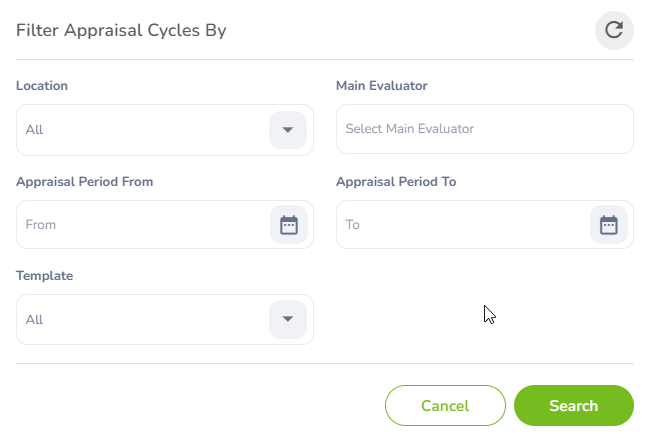Select the Location field showing All

point(165,130)
